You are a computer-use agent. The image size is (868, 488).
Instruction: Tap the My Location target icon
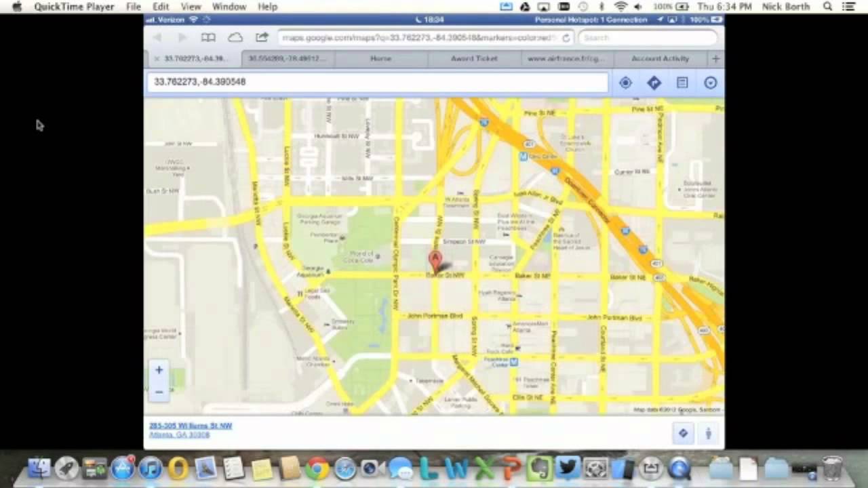pos(625,83)
